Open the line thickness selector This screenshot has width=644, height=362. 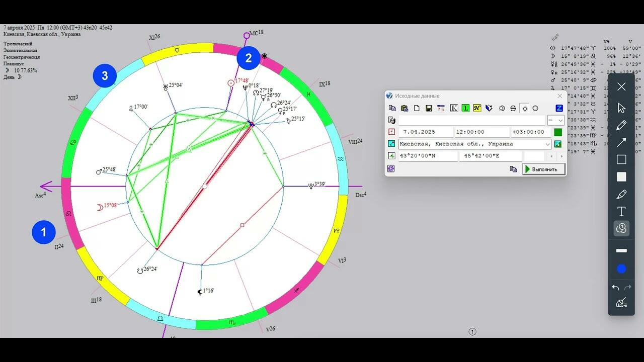click(x=621, y=250)
